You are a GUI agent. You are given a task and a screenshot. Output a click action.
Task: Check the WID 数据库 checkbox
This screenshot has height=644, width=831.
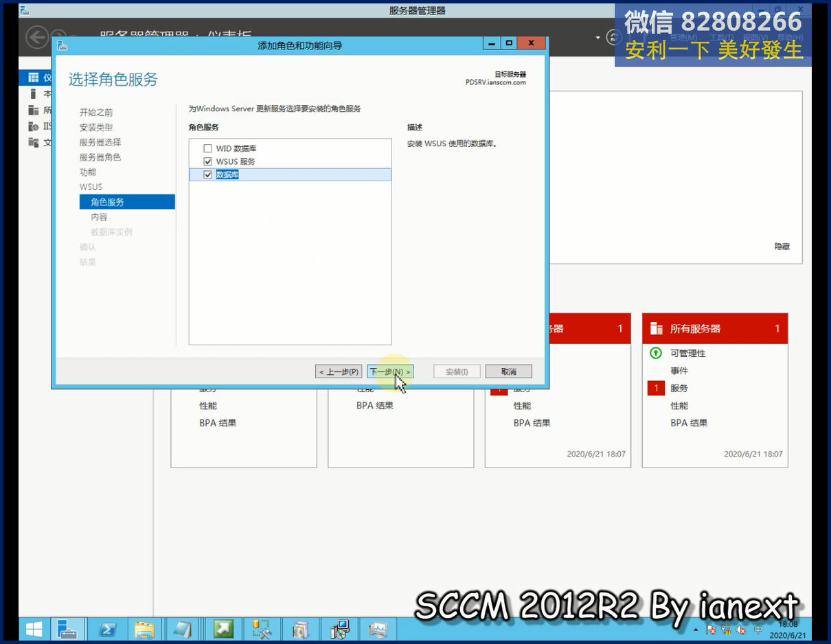click(207, 148)
